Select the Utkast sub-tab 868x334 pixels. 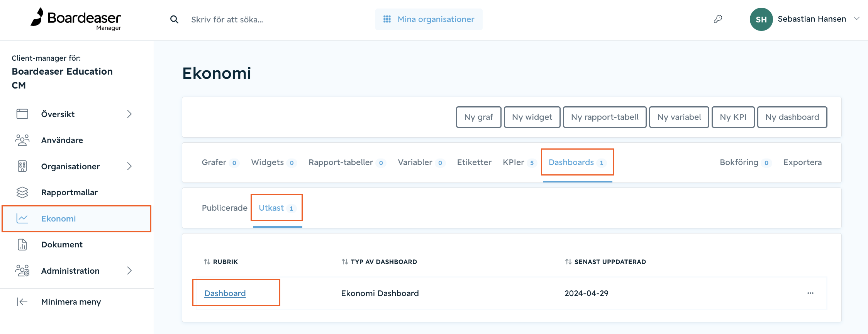(x=277, y=208)
